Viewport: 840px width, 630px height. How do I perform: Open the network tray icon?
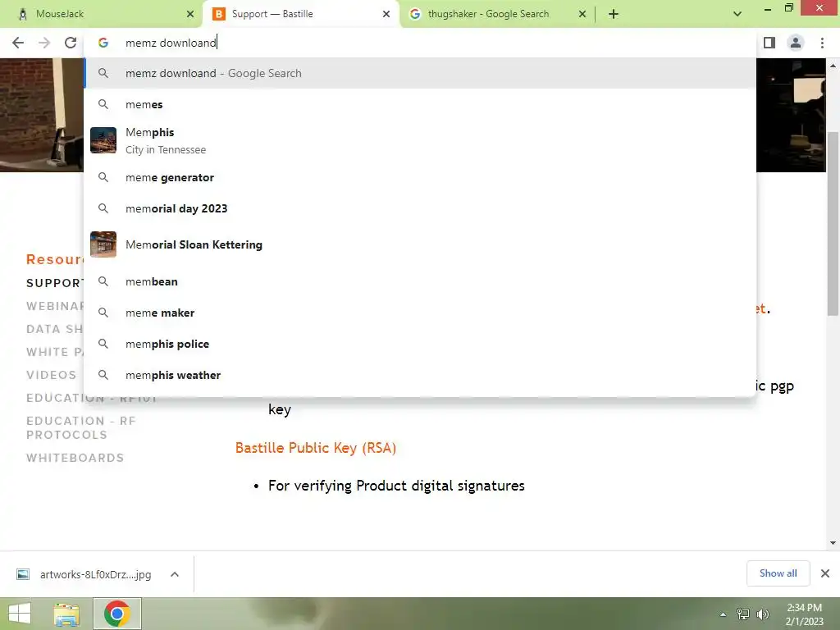tap(743, 614)
